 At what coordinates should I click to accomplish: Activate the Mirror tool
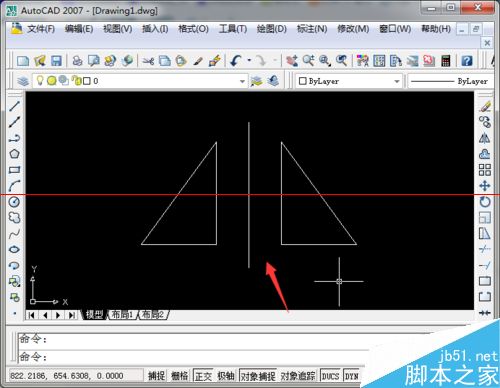(485, 138)
